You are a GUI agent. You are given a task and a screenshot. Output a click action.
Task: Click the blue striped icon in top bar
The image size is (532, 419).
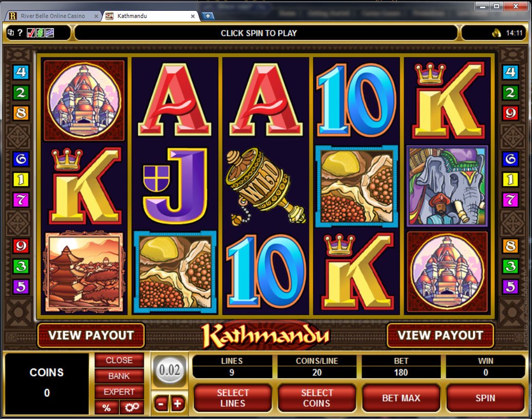coord(49,33)
